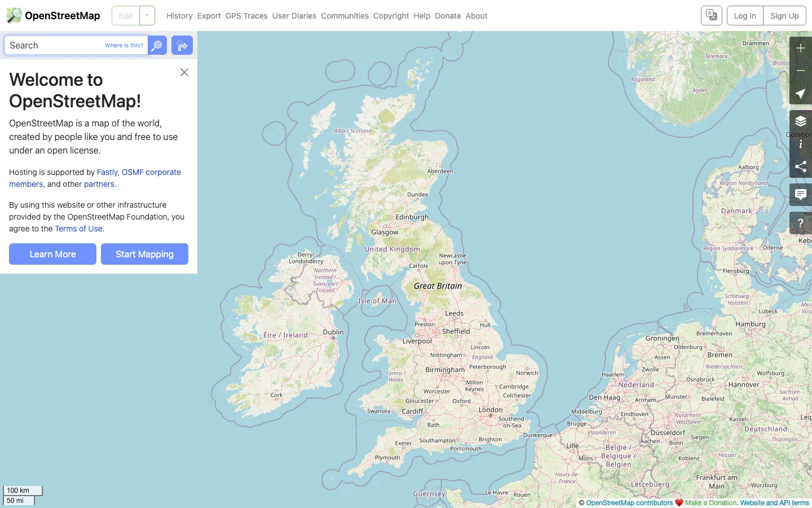The image size is (812, 508).
Task: Click the Leeds label on the map
Action: click(x=454, y=313)
